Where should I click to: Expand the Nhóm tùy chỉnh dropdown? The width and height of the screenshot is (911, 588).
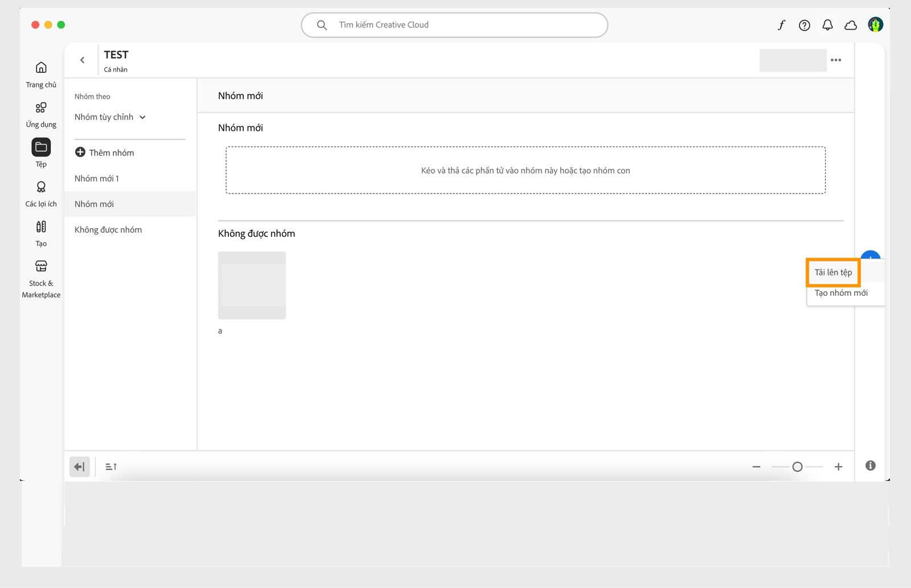pyautogui.click(x=110, y=117)
